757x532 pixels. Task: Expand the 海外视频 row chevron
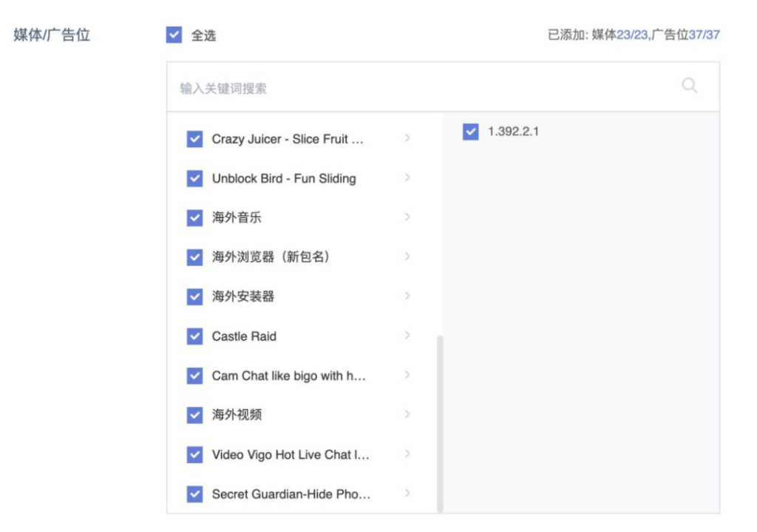[x=407, y=415]
